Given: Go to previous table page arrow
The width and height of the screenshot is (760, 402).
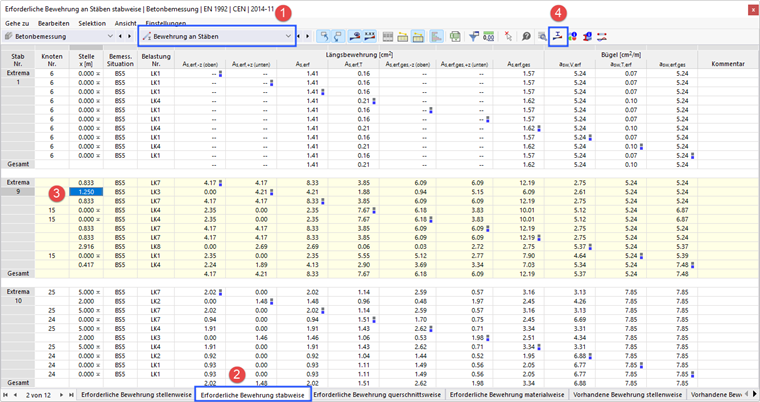Looking at the screenshot, I should click(15, 395).
